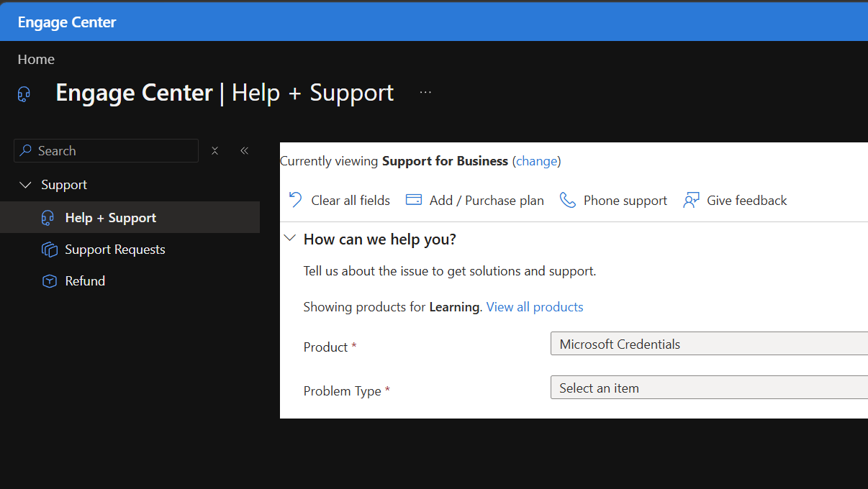
Task: Open the Product dropdown showing Microsoft Credentials
Action: coord(709,344)
